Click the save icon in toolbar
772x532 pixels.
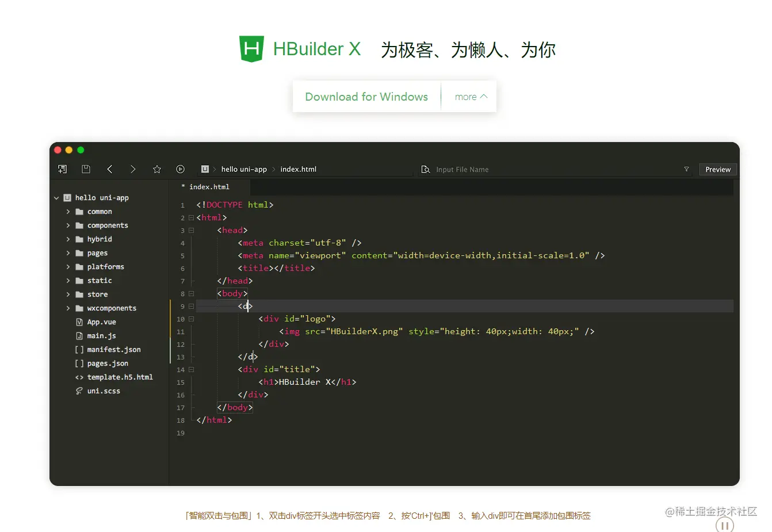86,169
